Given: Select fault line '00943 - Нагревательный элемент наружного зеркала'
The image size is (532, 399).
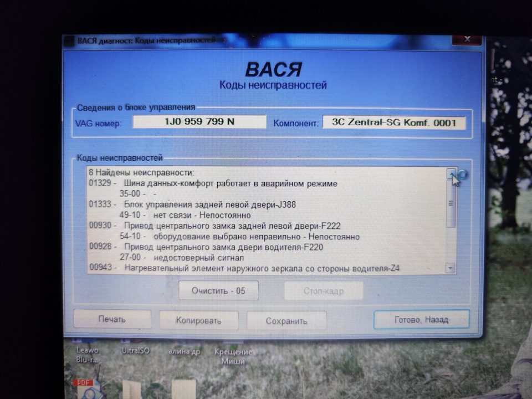Looking at the screenshot, I should click(244, 268).
